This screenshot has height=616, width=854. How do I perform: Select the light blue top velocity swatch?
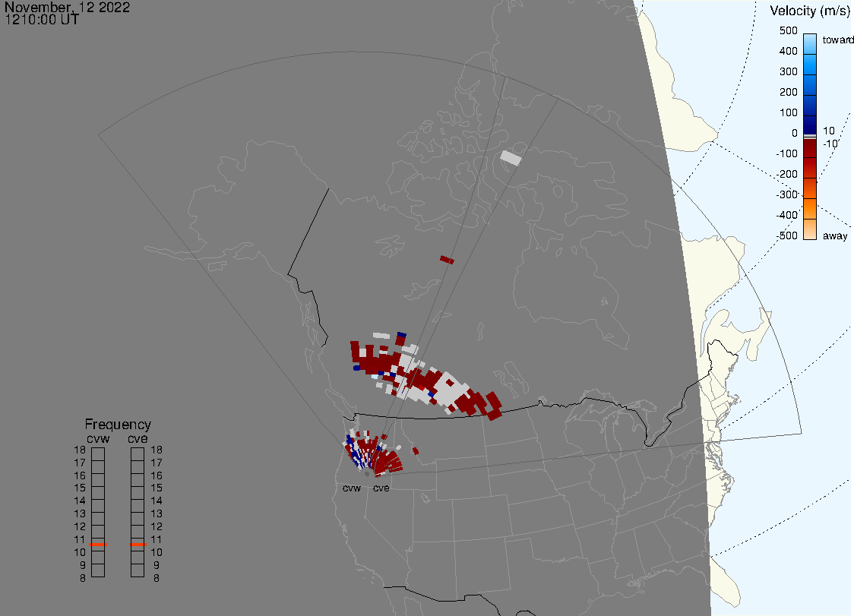tap(810, 41)
